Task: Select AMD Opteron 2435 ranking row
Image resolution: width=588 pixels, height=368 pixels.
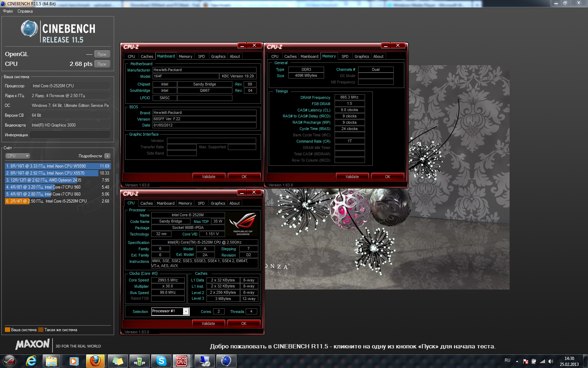Action: pyautogui.click(x=58, y=180)
